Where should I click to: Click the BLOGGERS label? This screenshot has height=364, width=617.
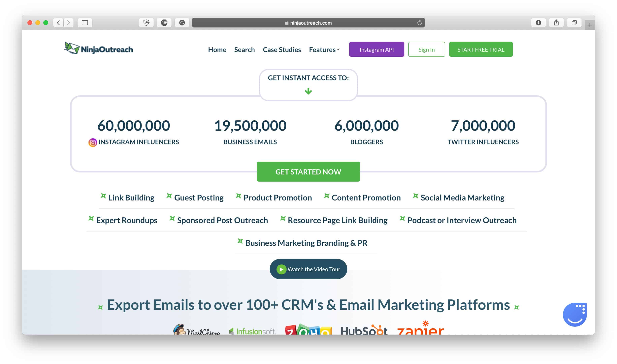pyautogui.click(x=367, y=142)
